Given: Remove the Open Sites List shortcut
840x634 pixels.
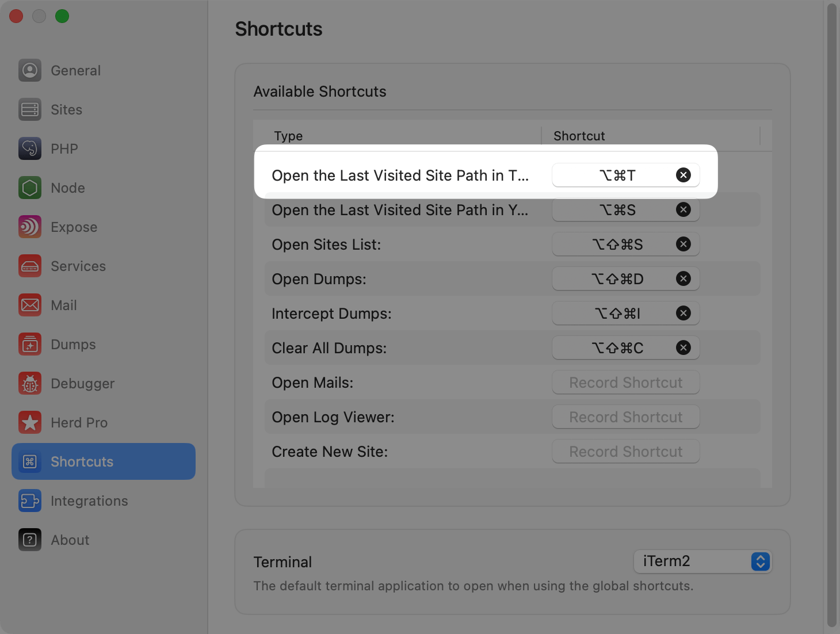Looking at the screenshot, I should click(x=684, y=244).
